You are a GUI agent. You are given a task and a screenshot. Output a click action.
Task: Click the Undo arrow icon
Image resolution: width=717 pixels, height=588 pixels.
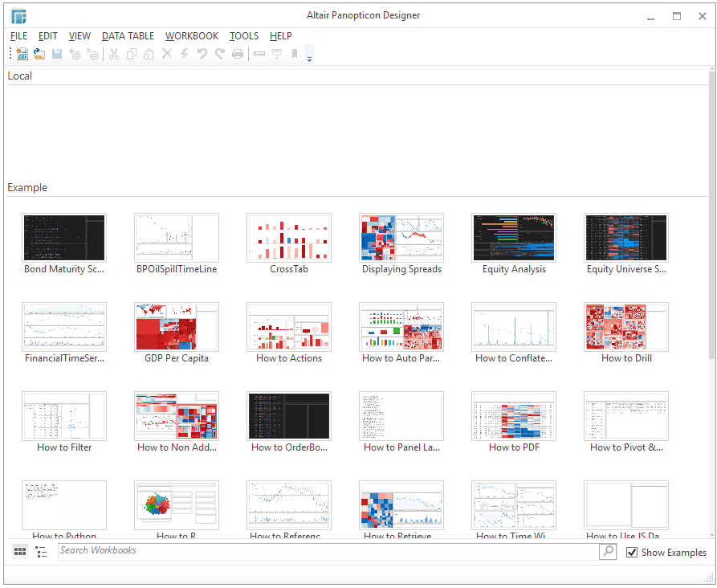[x=202, y=54]
